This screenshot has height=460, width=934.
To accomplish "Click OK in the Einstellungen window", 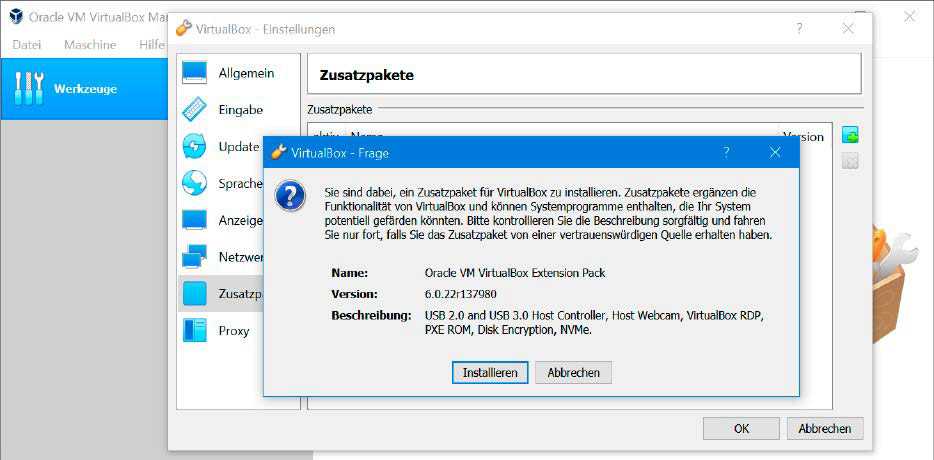I will tap(741, 428).
